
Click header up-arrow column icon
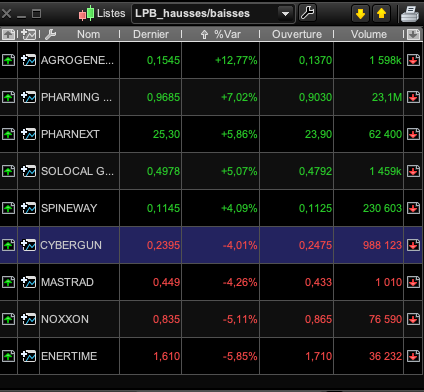click(8, 34)
